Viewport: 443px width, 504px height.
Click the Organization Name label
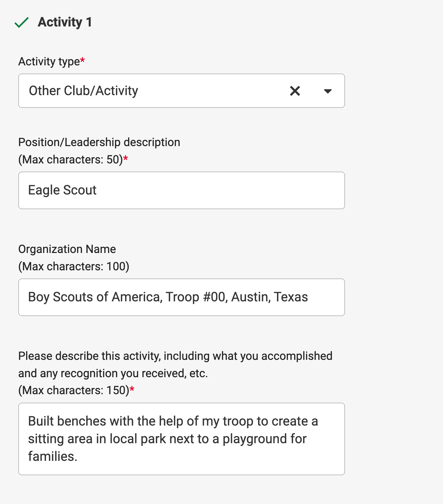tap(67, 249)
